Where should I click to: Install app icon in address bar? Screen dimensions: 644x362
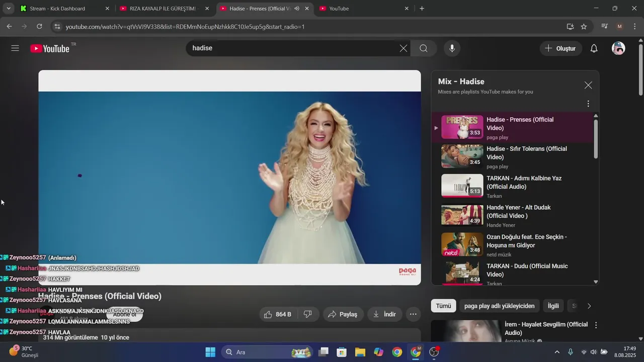click(570, 27)
